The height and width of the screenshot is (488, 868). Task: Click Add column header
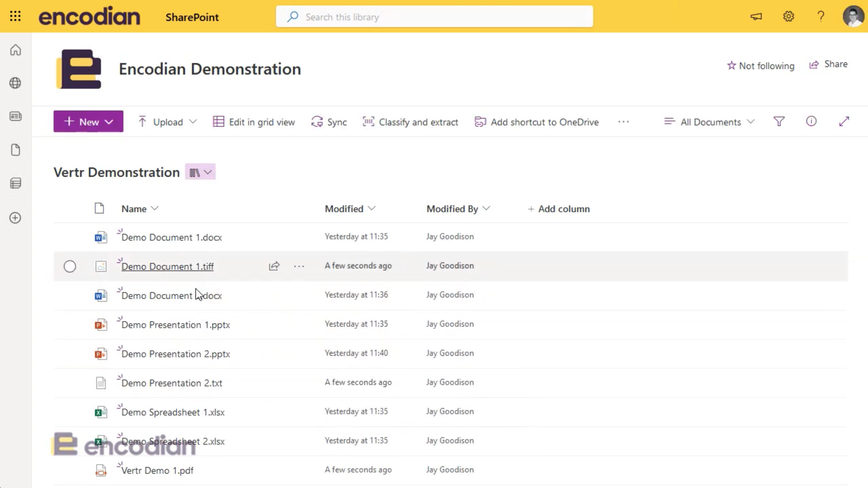pos(559,209)
